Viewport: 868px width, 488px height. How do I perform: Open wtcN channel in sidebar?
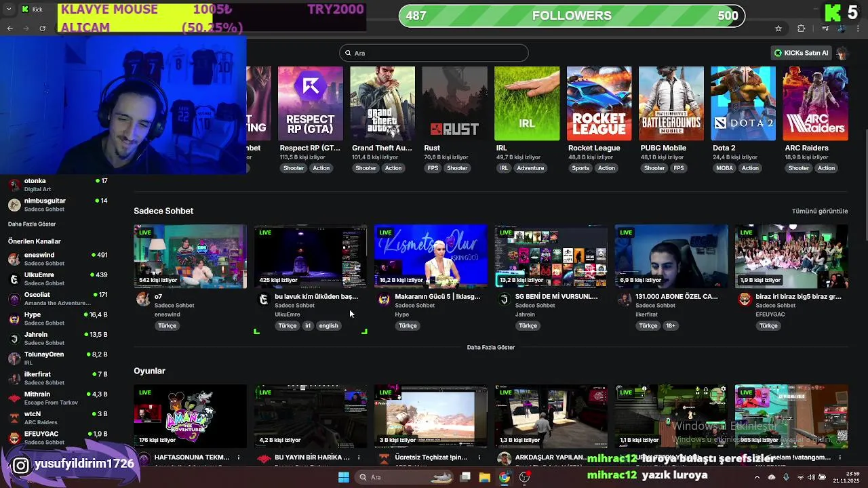[58, 418]
